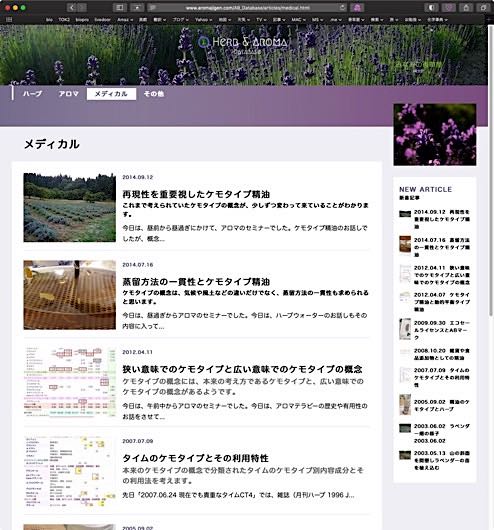Open sidebar entry dated 2009.09.30
The image size is (494, 530).
click(435, 330)
